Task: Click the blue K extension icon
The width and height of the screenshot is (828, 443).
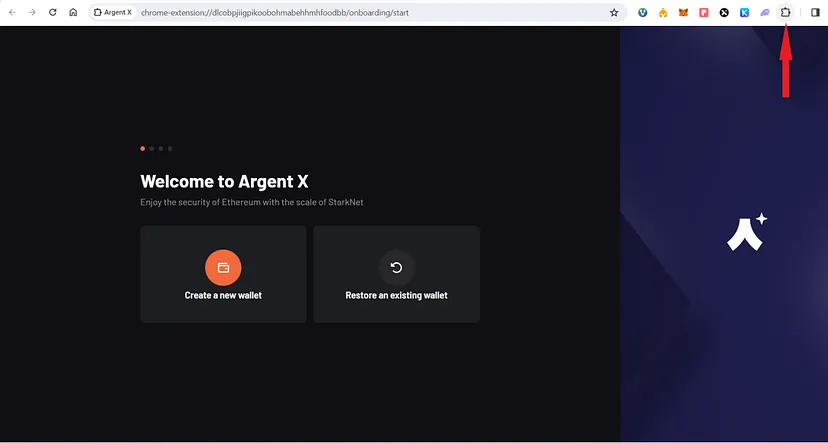Action: pyautogui.click(x=745, y=13)
